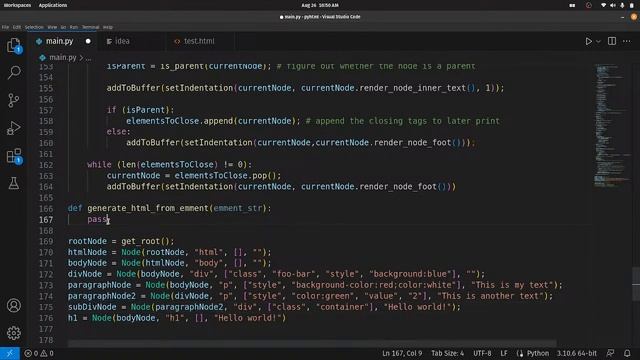
Task: Open the Extensions view
Action: pyautogui.click(x=14, y=156)
